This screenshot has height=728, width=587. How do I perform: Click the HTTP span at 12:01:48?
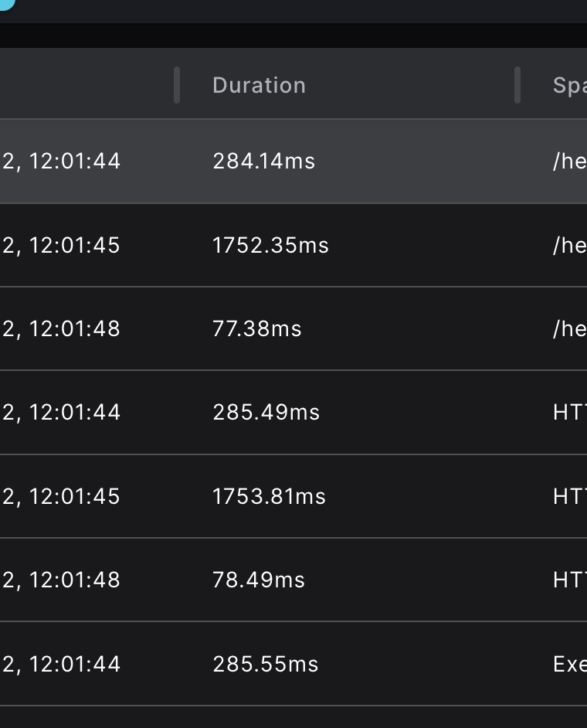coord(572,579)
